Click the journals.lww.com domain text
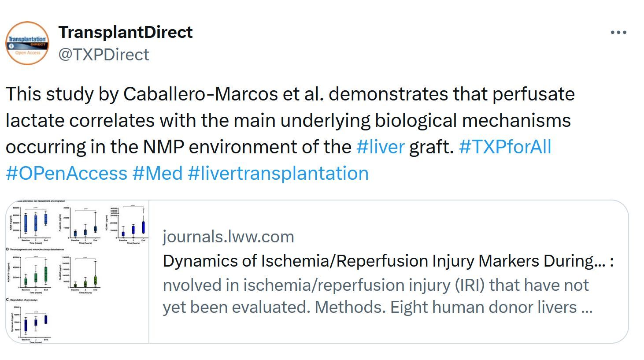The height and width of the screenshot is (360, 644). coord(228,237)
